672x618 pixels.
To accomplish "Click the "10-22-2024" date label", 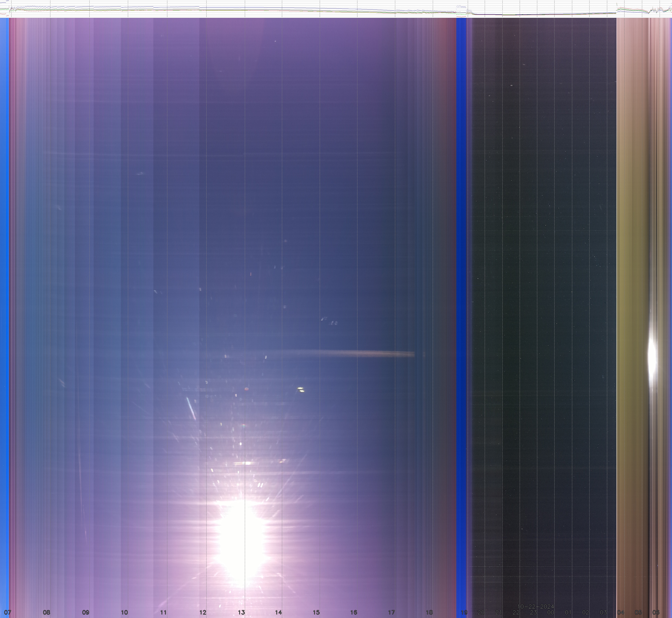I will point(536,607).
